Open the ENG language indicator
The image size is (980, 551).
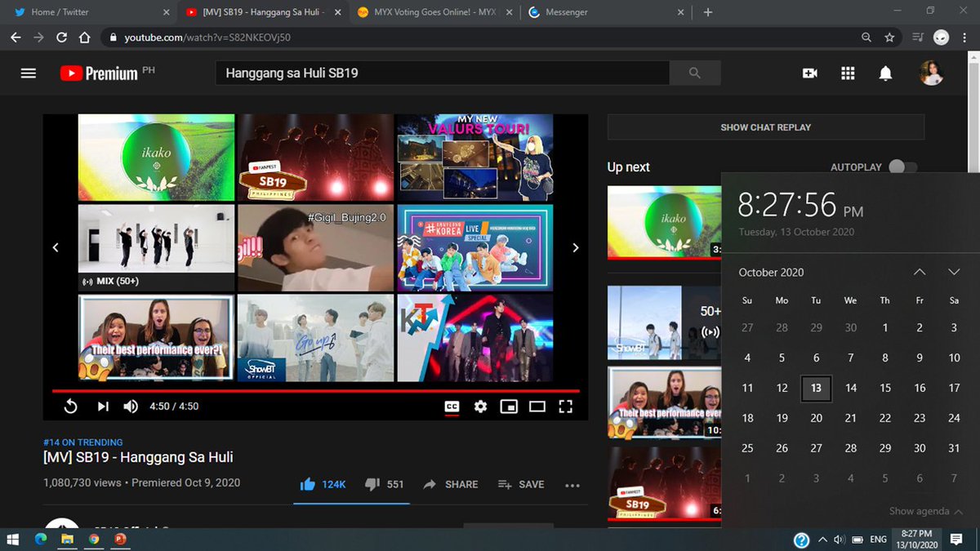pos(879,540)
